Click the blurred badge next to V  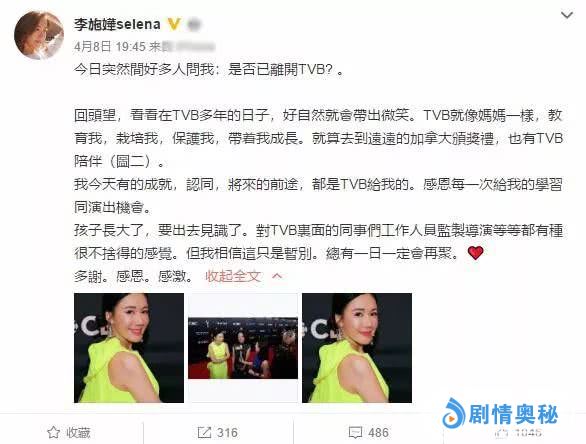pyautogui.click(x=193, y=24)
